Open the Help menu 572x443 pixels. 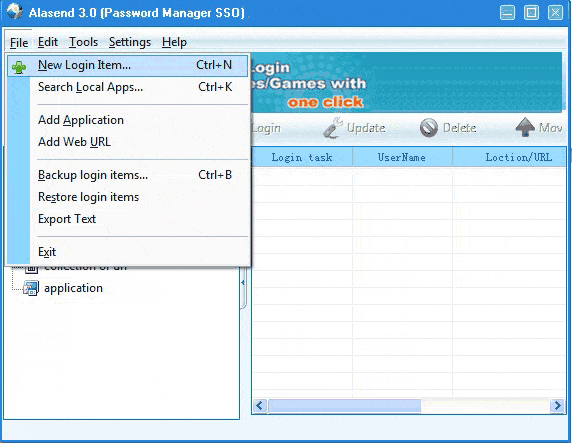click(174, 42)
